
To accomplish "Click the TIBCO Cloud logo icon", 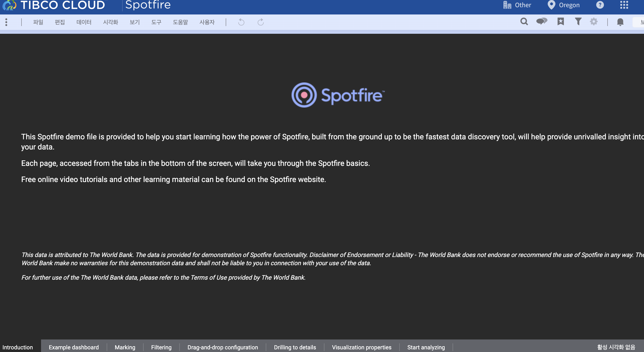I will [x=9, y=5].
